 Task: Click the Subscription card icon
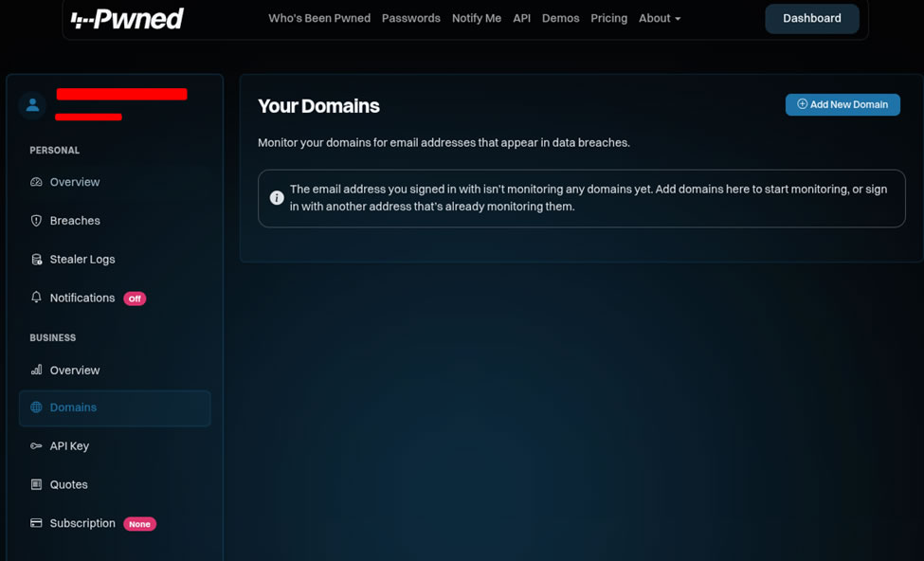coord(35,522)
